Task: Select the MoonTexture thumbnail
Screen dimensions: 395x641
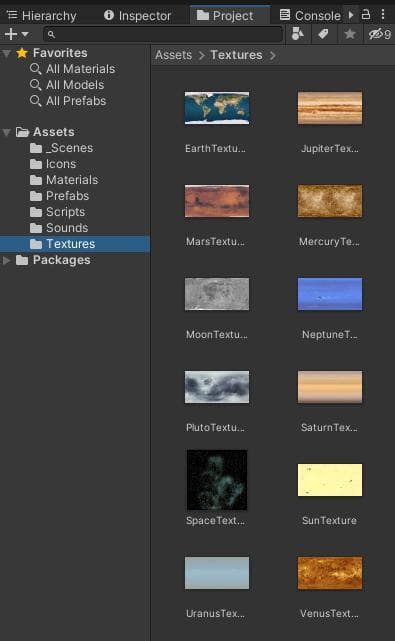Action: click(x=217, y=294)
